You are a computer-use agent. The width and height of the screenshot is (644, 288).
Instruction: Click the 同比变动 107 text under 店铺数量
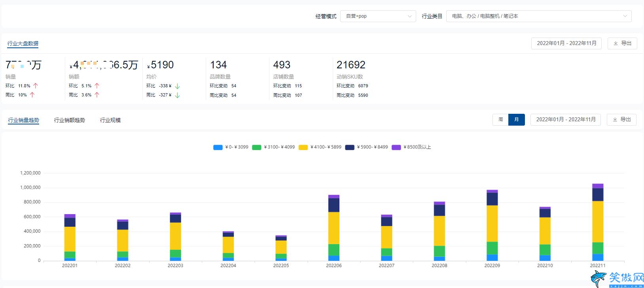pyautogui.click(x=288, y=95)
